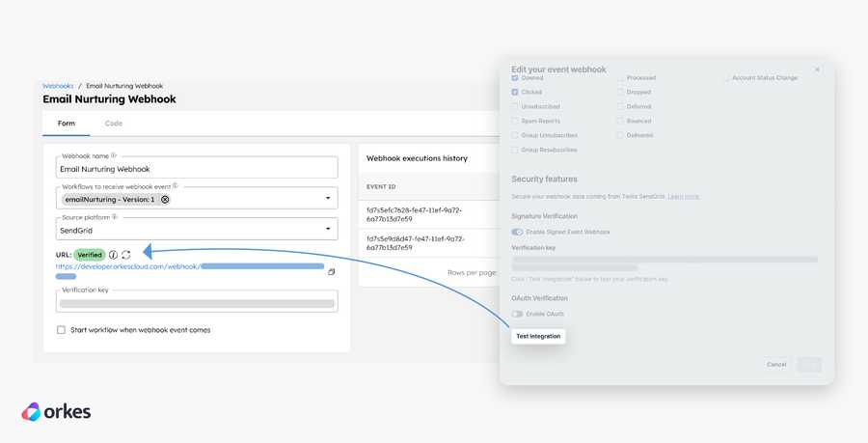Screen dimensions: 868x443
Task: Toggle the Enable OAuth switch
Action: coord(517,314)
